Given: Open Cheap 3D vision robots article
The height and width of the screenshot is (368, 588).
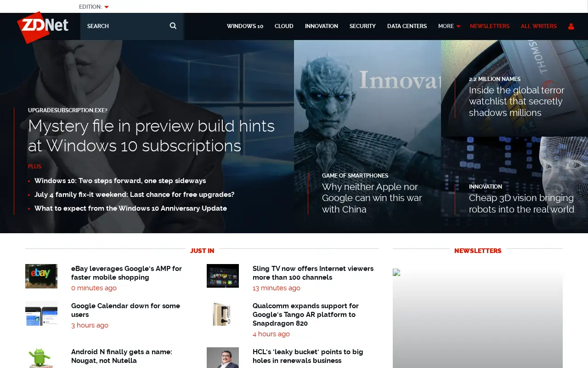Looking at the screenshot, I should (x=521, y=204).
